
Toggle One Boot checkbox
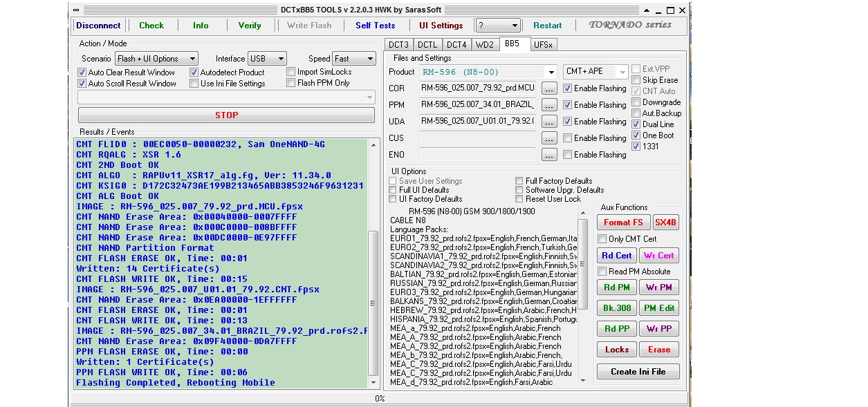pos(636,135)
